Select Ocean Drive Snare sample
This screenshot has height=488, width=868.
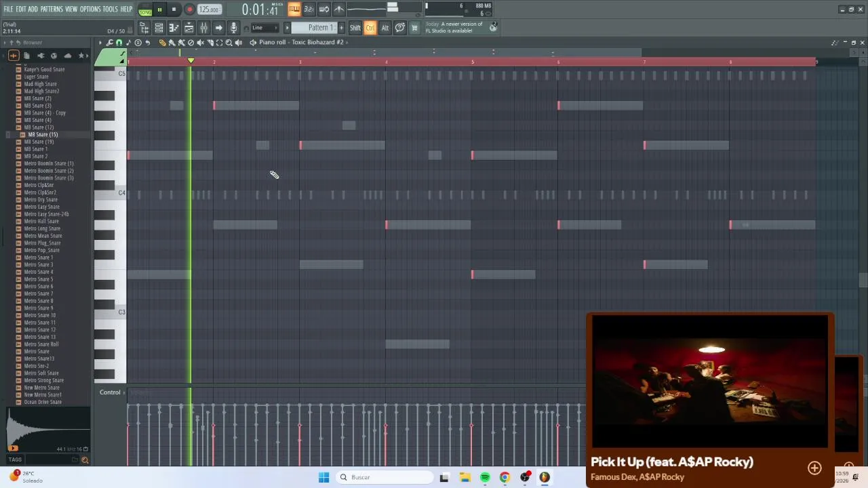click(x=43, y=402)
